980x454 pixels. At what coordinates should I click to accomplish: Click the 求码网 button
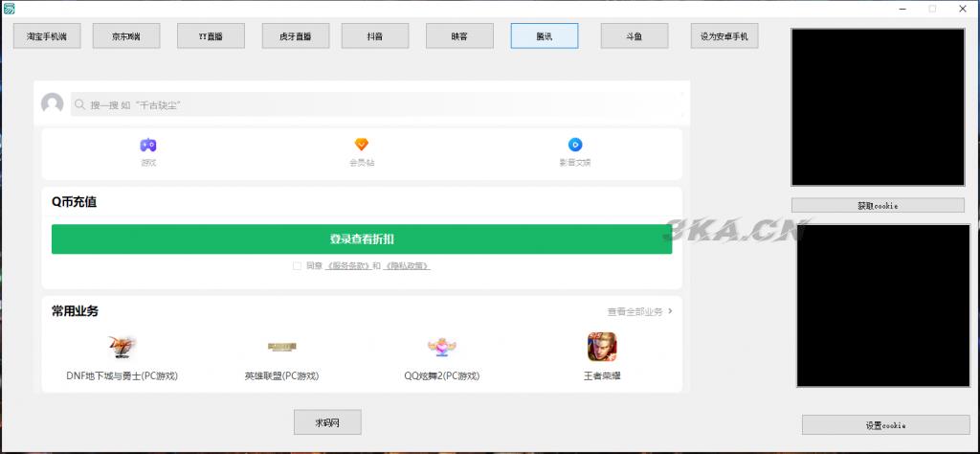click(327, 422)
